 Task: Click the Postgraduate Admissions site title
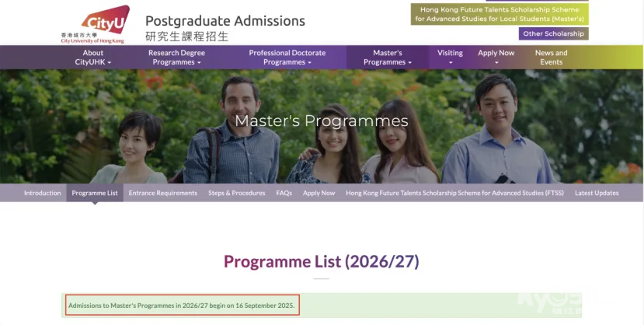pyautogui.click(x=225, y=21)
